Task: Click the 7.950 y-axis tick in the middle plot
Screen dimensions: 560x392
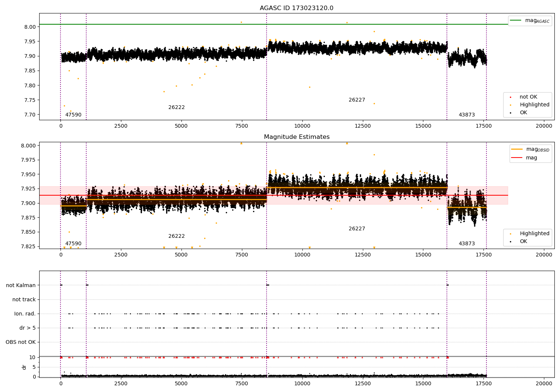Action: click(28, 174)
